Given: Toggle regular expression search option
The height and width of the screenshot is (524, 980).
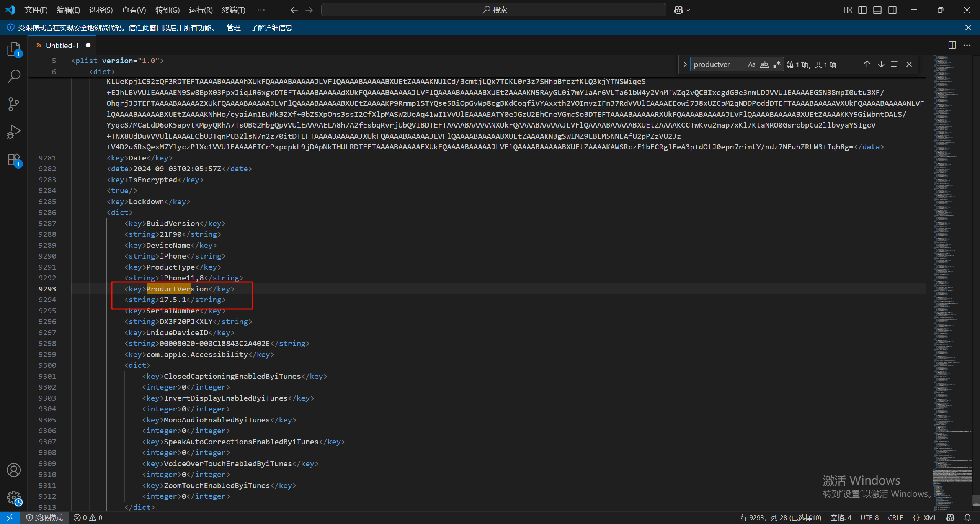Looking at the screenshot, I should [777, 64].
